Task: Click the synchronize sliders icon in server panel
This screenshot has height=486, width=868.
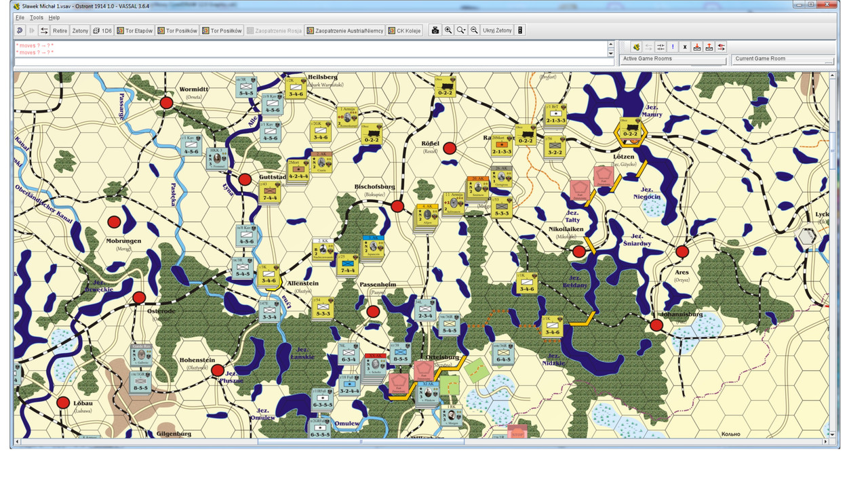Action: point(660,47)
